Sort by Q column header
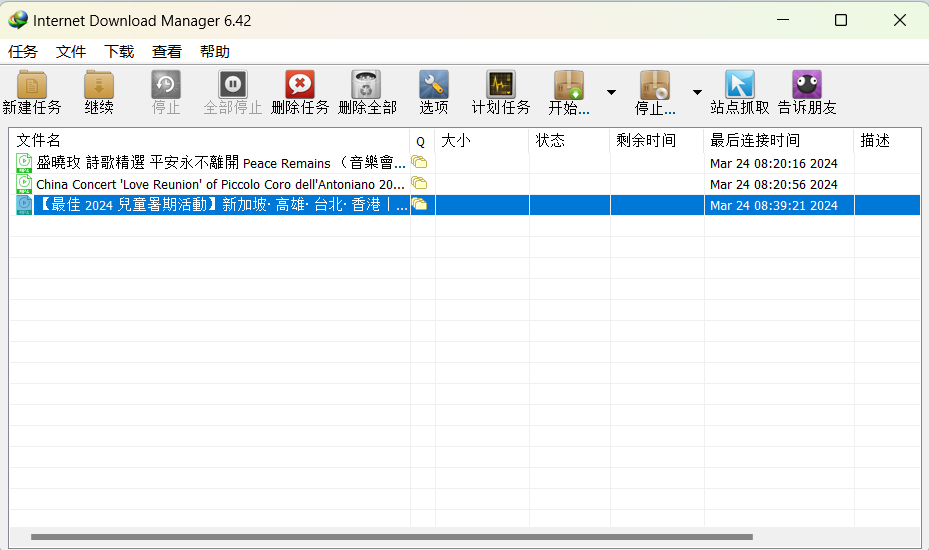The image size is (929, 550). [422, 140]
